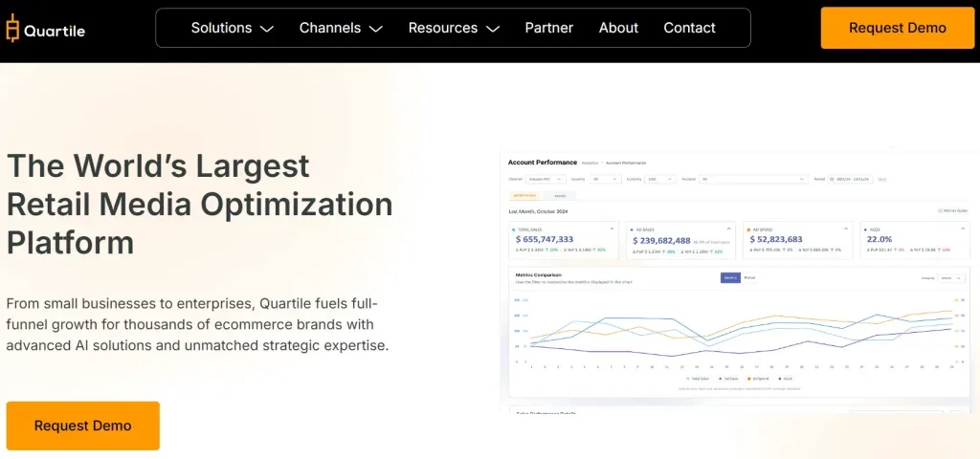Click Request Demo in the header
Image resolution: width=980 pixels, height=459 pixels.
click(898, 28)
